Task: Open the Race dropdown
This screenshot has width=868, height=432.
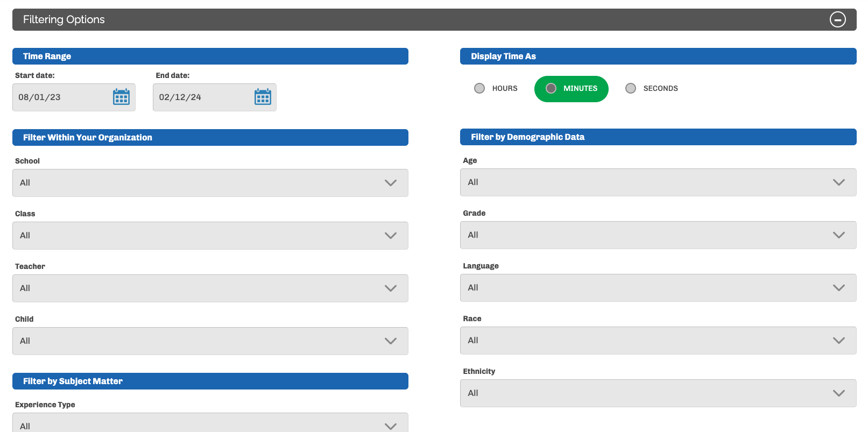Action: (658, 341)
